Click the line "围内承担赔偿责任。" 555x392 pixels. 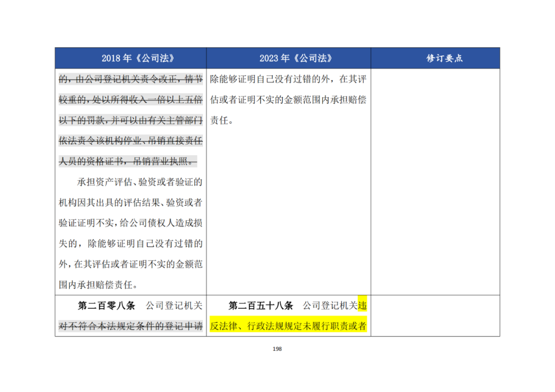(x=98, y=285)
